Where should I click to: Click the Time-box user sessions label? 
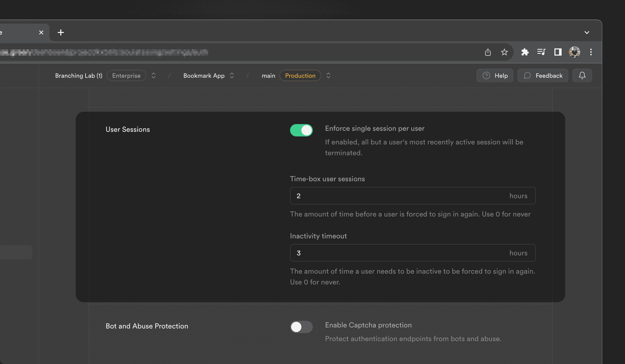coord(327,179)
